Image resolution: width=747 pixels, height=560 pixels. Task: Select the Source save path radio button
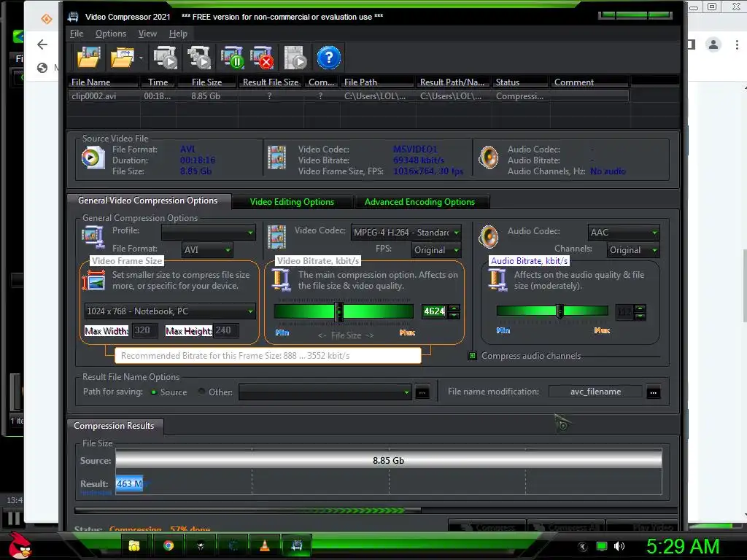coord(154,392)
